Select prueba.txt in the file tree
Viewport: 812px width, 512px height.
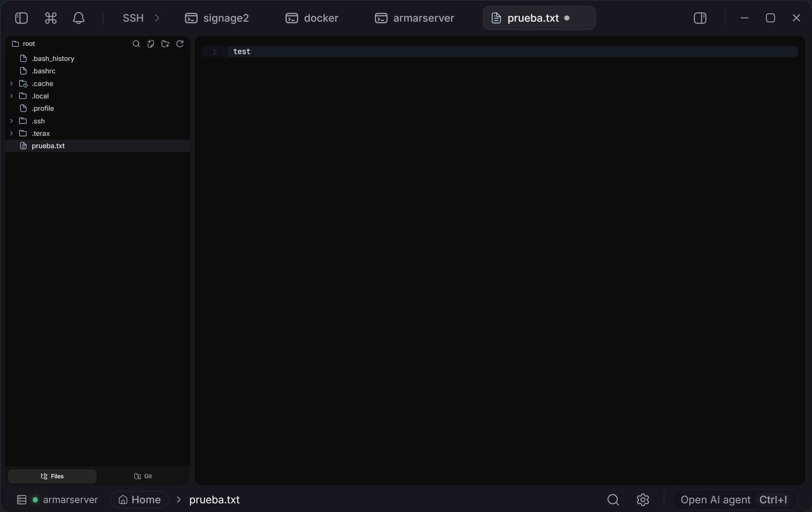click(97, 146)
